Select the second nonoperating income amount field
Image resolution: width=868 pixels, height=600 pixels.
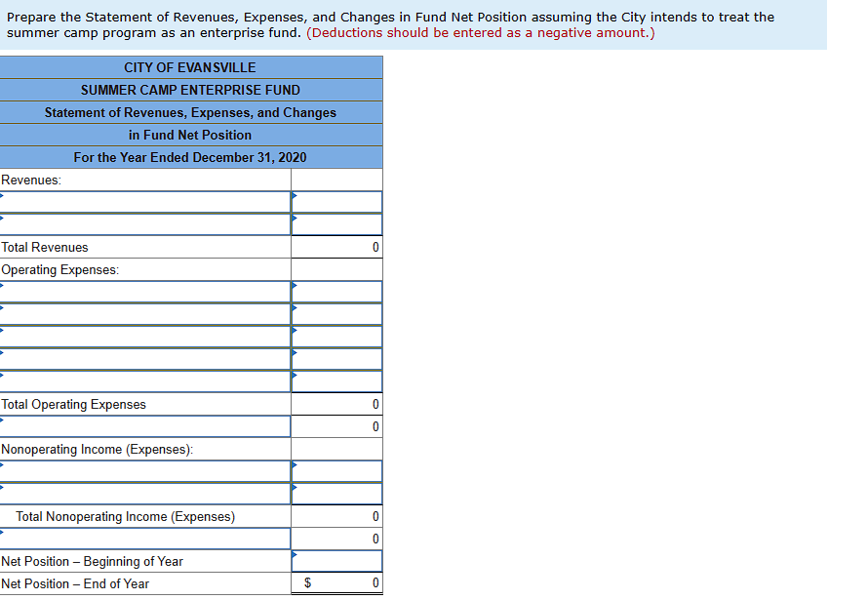336,494
